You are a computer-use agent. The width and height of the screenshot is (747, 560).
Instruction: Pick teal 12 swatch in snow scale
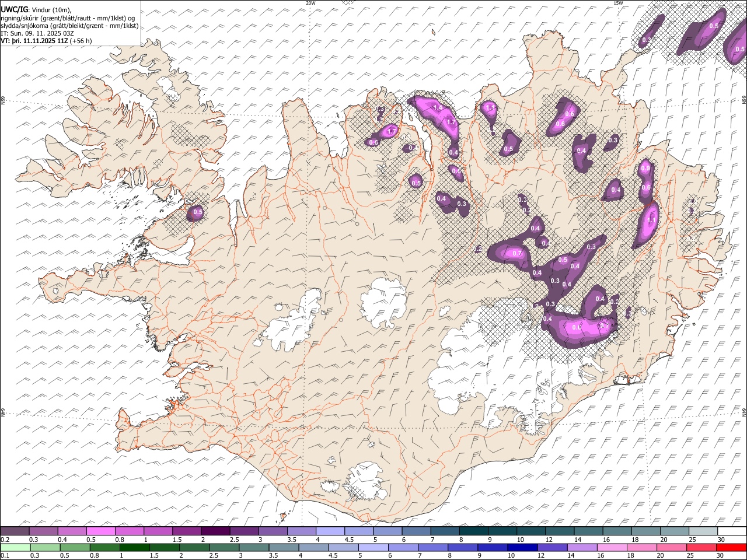coord(560,531)
